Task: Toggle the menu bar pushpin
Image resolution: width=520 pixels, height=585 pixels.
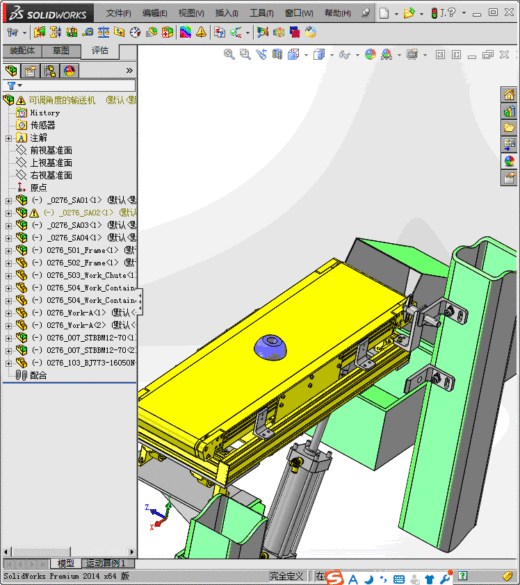Action: pyautogui.click(x=366, y=13)
